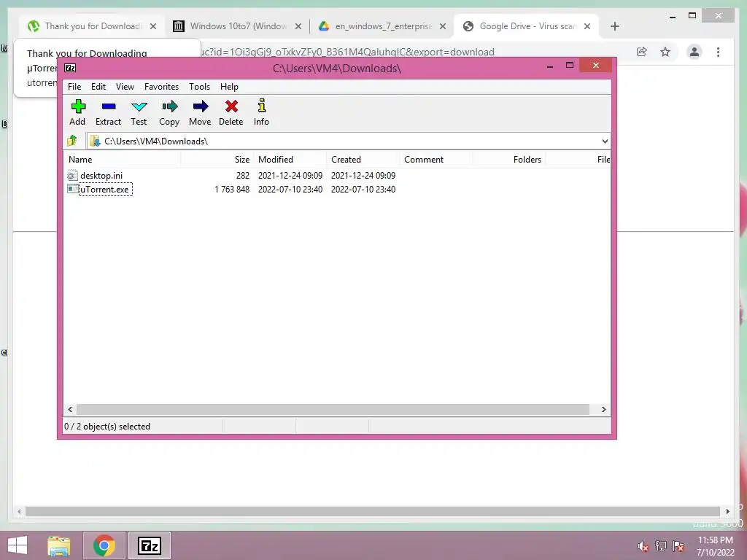Switch to Windows 10to7 tab
747x560 pixels.
click(237, 26)
